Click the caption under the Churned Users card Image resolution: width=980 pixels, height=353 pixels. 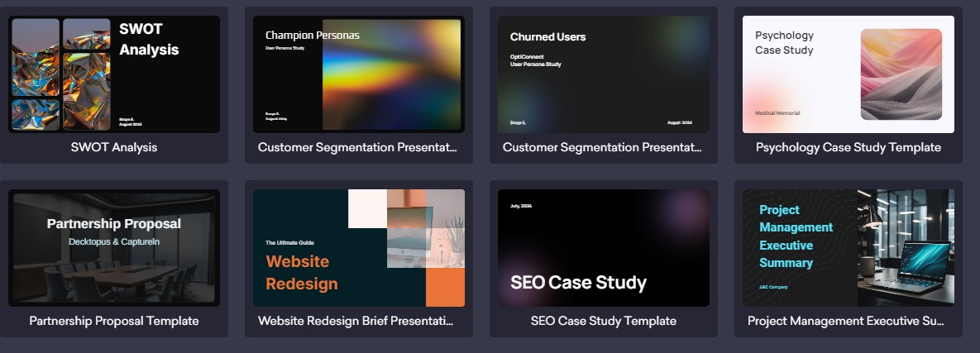coord(603,147)
